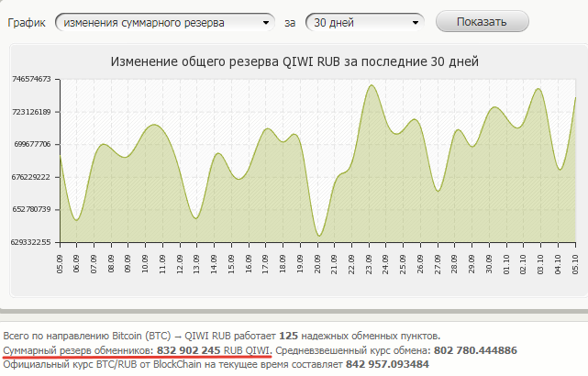Click the x-axis date 19.09
Viewport: 588px width, 376px height.
click(x=300, y=264)
